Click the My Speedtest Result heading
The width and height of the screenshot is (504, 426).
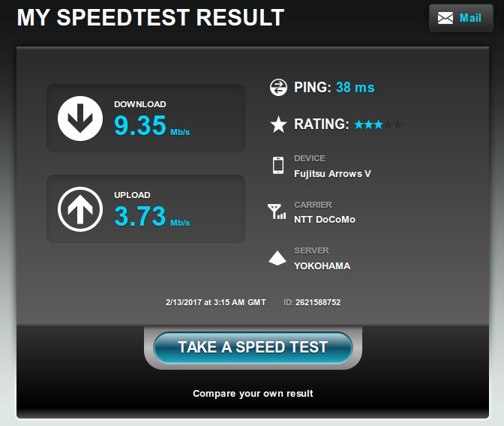click(x=151, y=17)
